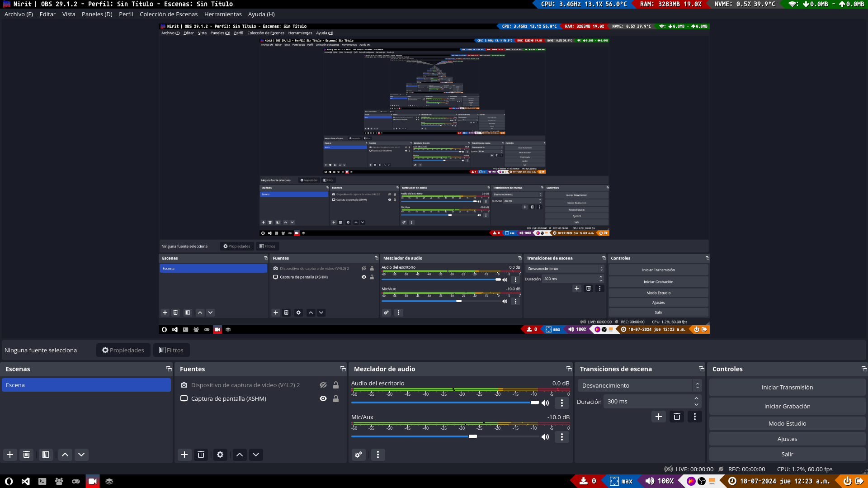Open the Herramientas menu
This screenshot has height=488, width=868.
222,14
